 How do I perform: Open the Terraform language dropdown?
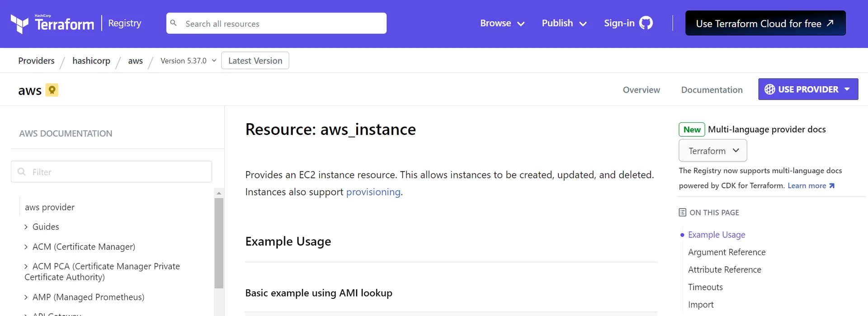point(713,150)
